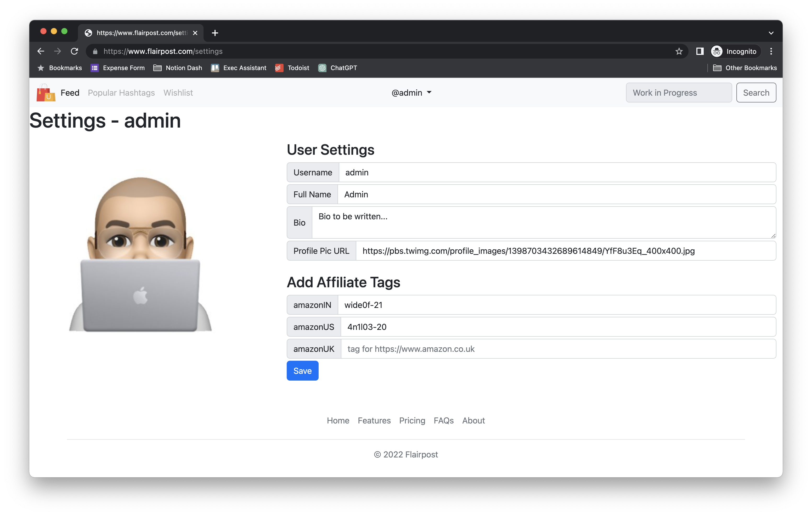This screenshot has height=516, width=812.
Task: Open the ChatGPT bookmark
Action: pyautogui.click(x=337, y=68)
